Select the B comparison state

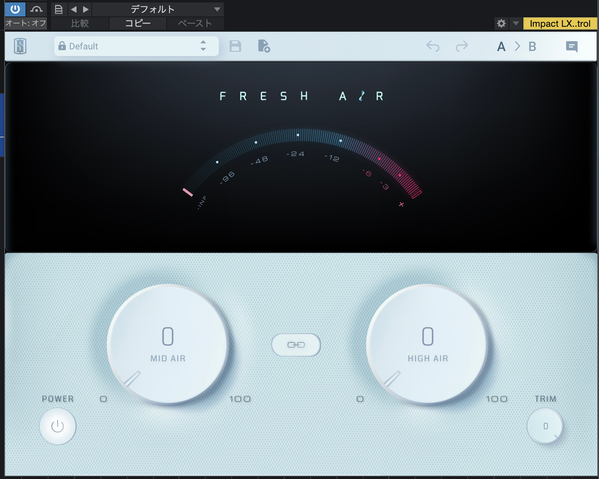pyautogui.click(x=532, y=47)
